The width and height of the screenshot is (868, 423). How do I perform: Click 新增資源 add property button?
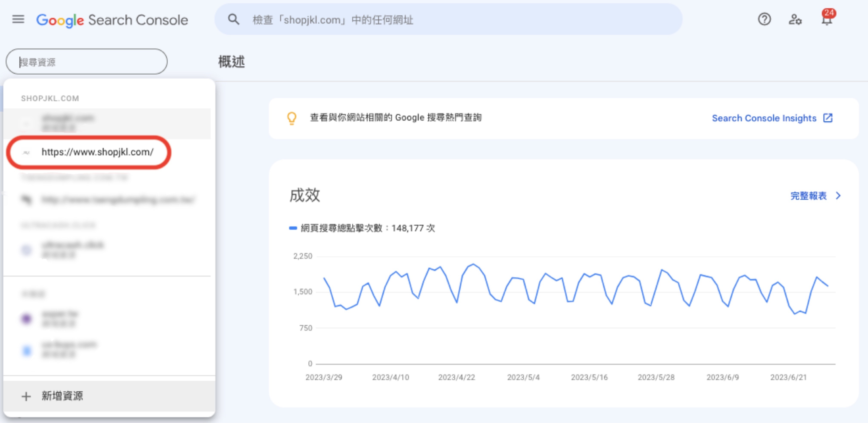[62, 396]
